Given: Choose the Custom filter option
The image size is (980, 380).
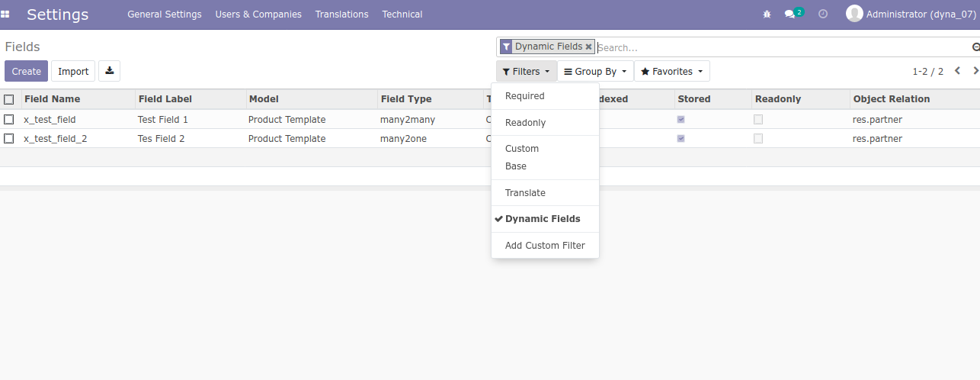Looking at the screenshot, I should point(522,149).
